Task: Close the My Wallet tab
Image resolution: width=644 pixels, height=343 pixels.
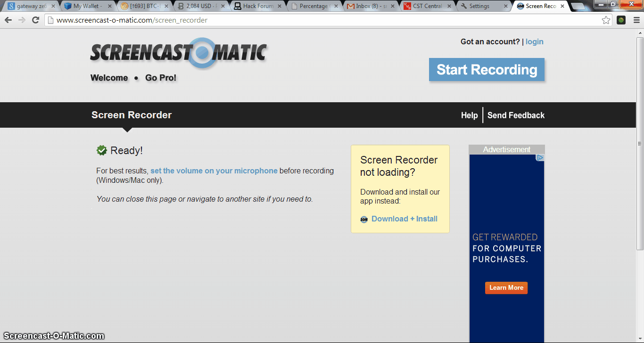Action: (x=109, y=6)
